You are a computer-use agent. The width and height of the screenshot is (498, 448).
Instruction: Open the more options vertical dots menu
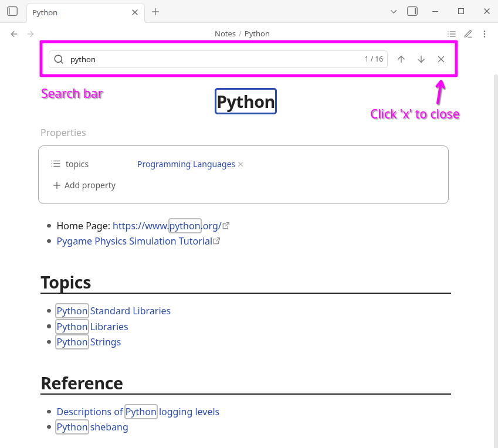coord(485,34)
